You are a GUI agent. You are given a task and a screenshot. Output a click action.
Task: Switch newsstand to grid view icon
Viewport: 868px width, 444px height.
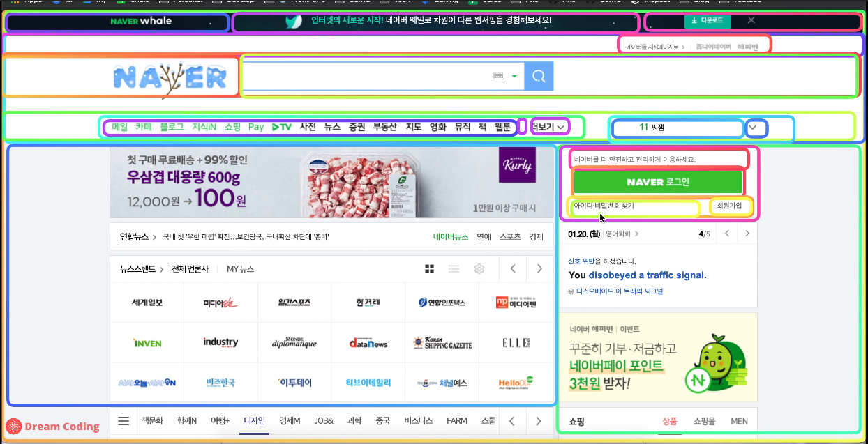431,269
